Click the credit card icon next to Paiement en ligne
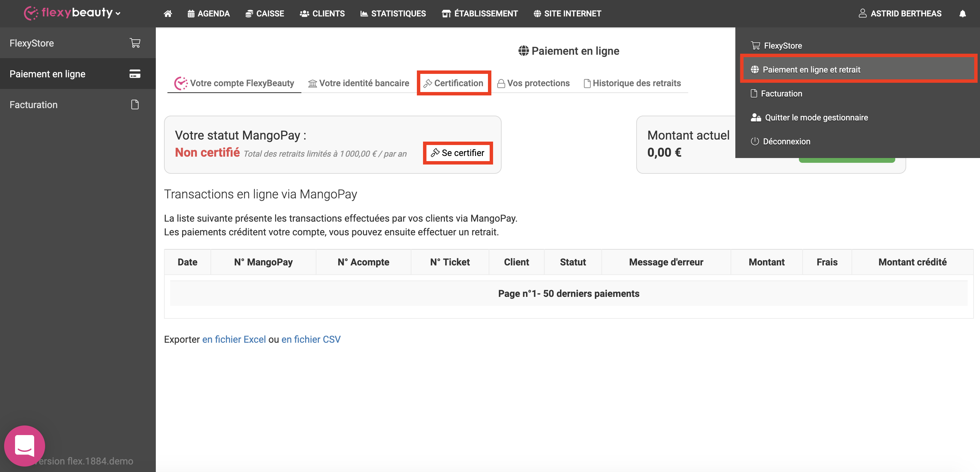Screen dimensions: 980x472 pos(135,74)
